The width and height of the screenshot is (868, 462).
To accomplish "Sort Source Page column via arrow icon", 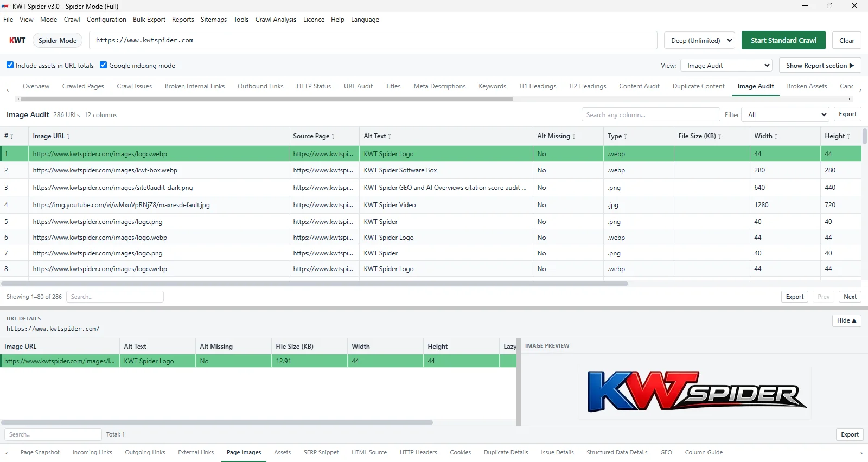I will (x=333, y=137).
